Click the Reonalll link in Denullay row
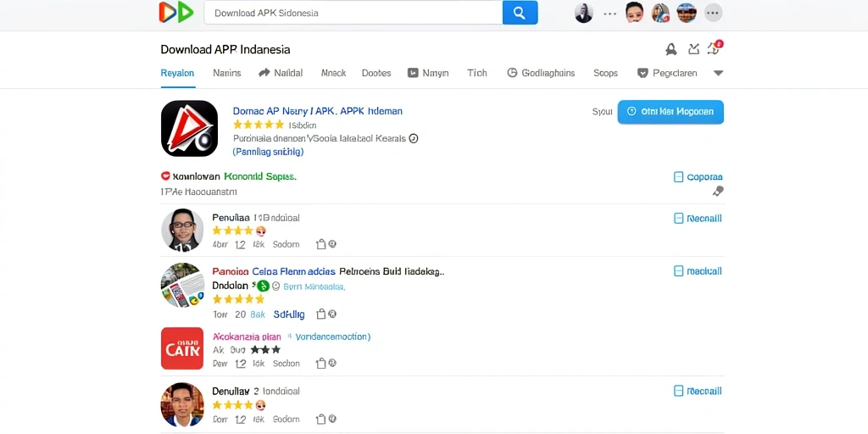 (x=698, y=392)
